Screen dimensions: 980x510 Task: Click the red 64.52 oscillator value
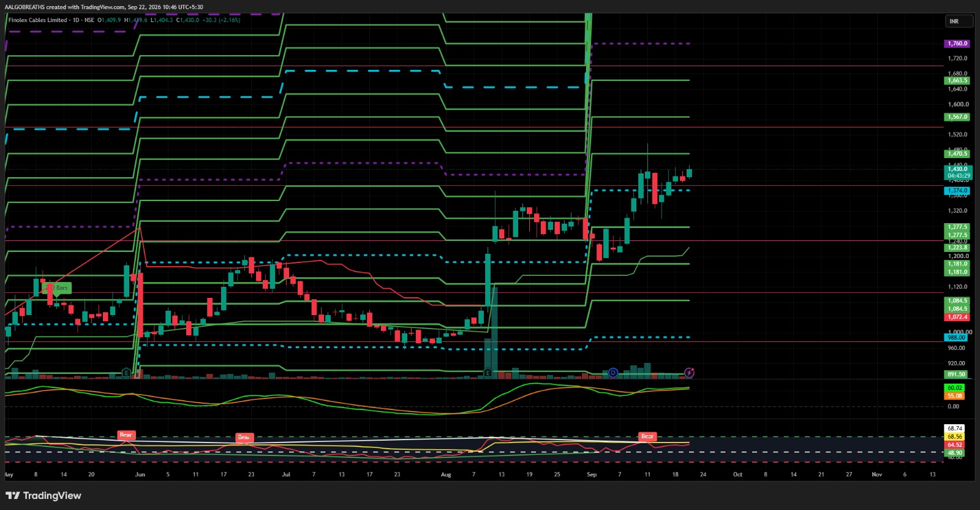click(954, 445)
